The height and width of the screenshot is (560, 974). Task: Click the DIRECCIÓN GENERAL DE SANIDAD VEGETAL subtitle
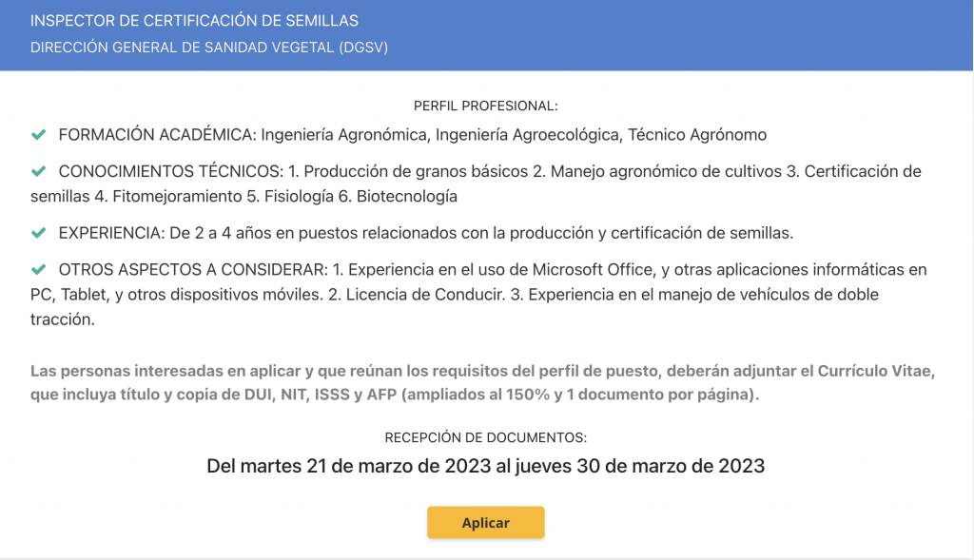[209, 48]
